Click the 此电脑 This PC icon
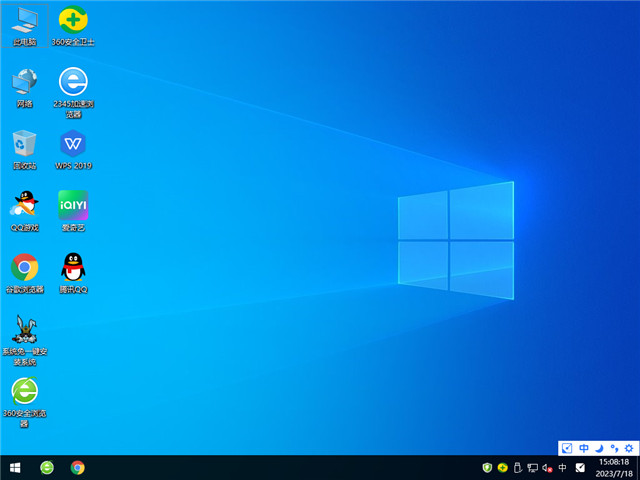 pos(24,20)
